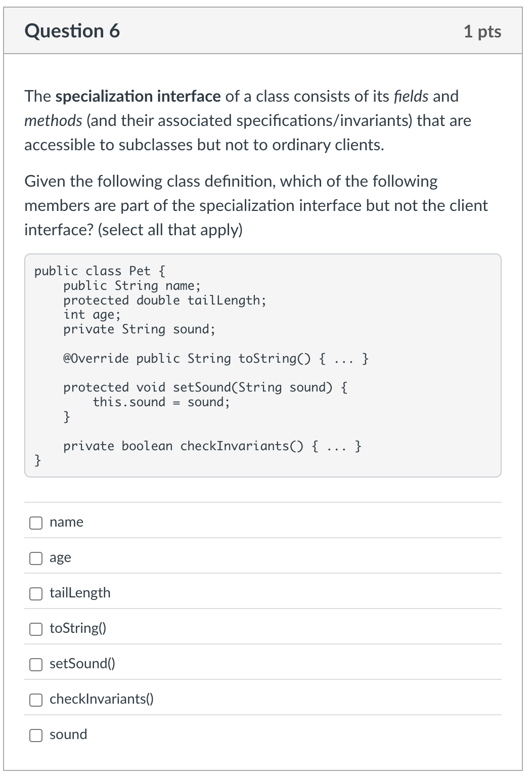
Task: Select the tailLength answer option label
Action: pyautogui.click(x=80, y=592)
